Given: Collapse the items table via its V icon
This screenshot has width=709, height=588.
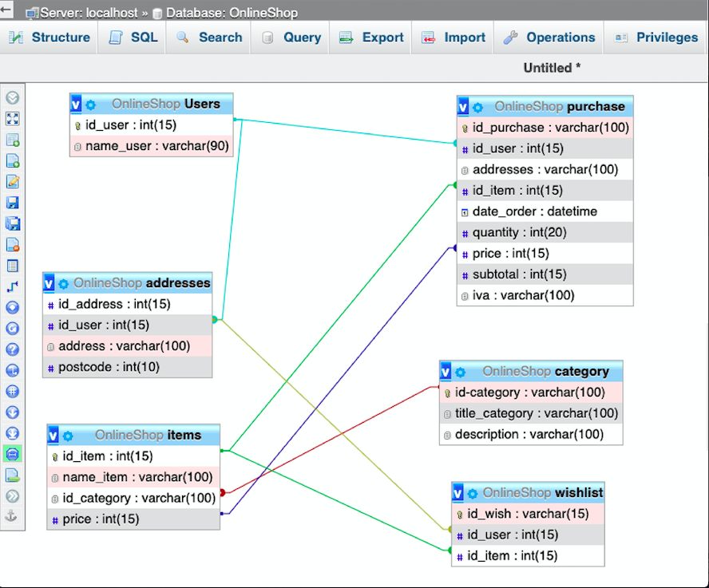Looking at the screenshot, I should coord(53,435).
